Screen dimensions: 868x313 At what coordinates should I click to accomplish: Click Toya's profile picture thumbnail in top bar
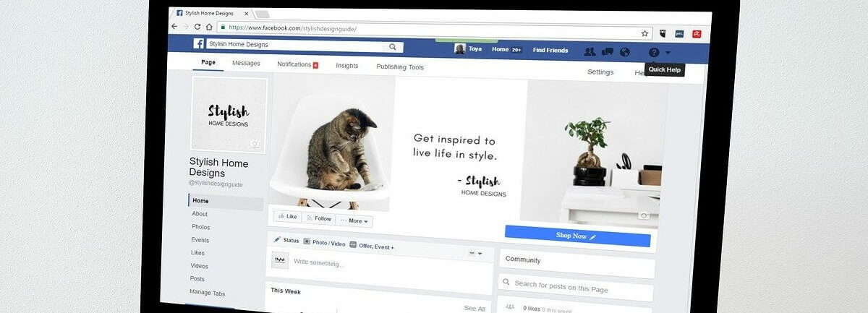459,48
